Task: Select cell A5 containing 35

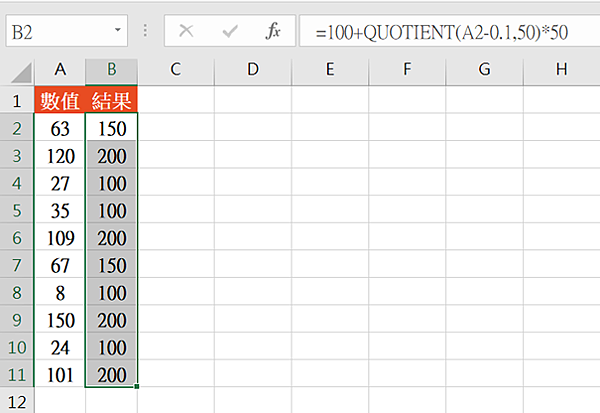Action: (60, 210)
